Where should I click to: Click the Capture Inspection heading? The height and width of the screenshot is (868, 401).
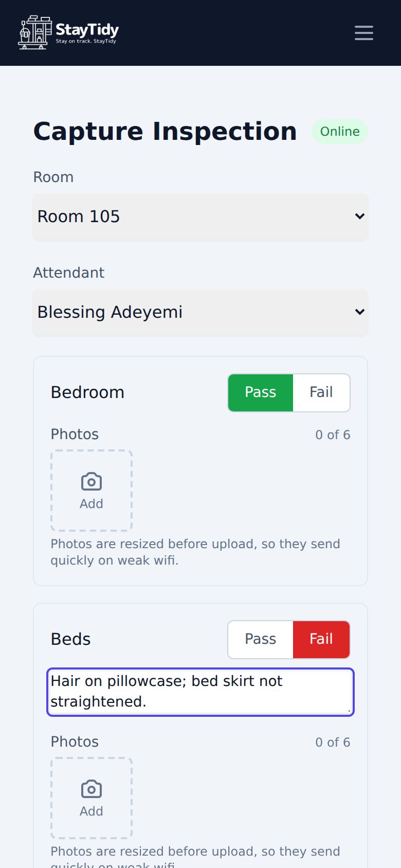click(x=165, y=132)
